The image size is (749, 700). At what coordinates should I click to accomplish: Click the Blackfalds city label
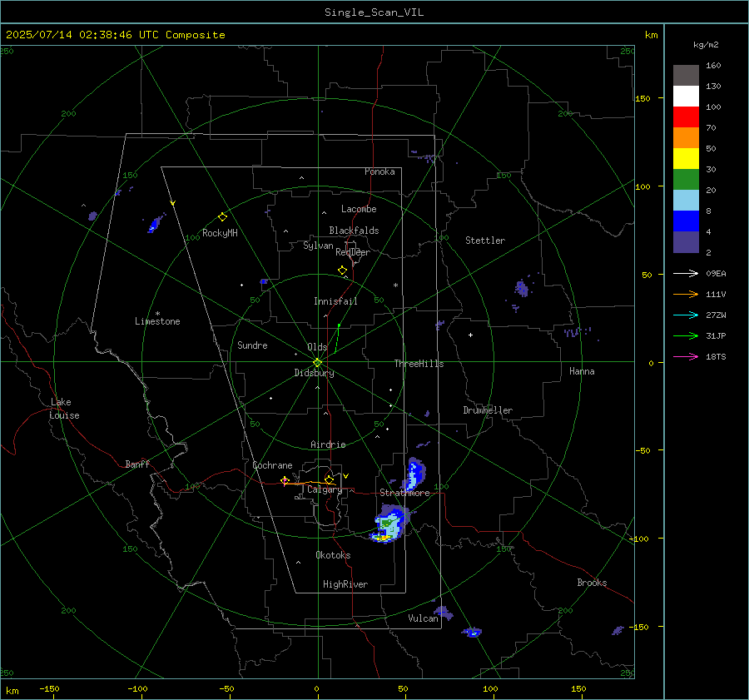click(x=354, y=231)
